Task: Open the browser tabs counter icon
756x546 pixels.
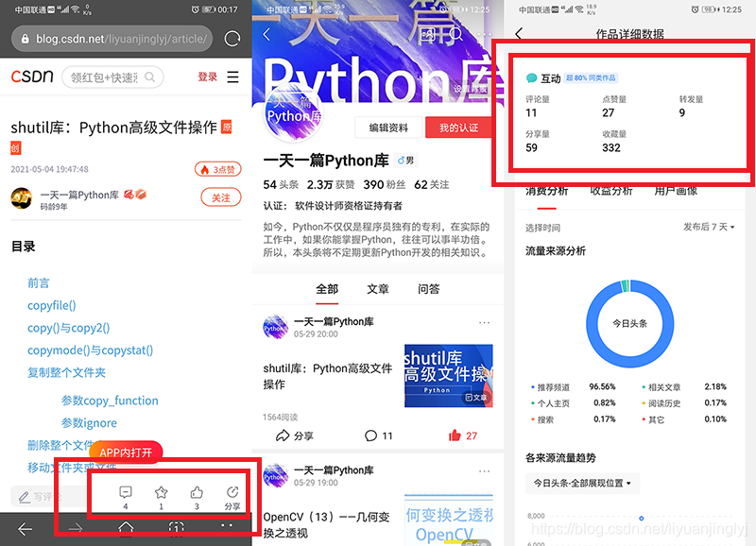Action: click(177, 528)
